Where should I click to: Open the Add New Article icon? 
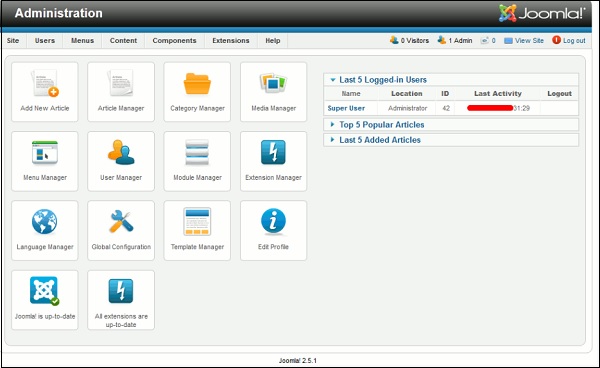pyautogui.click(x=45, y=83)
